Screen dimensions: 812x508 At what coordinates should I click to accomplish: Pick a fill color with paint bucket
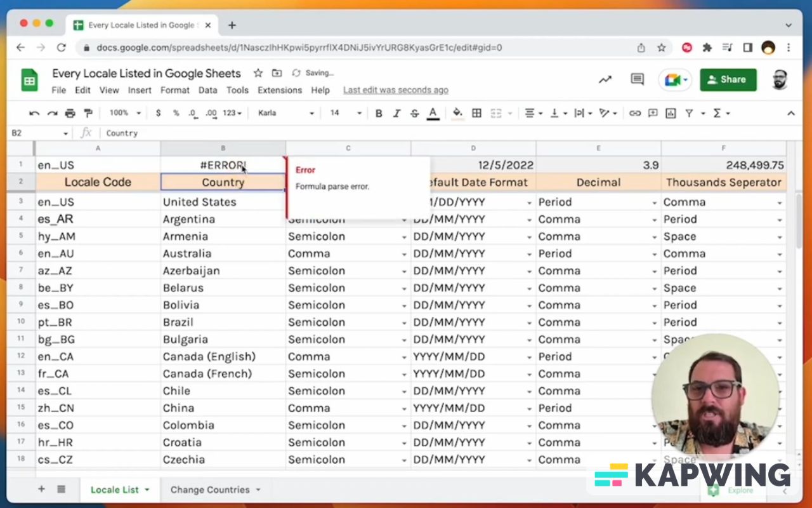point(457,113)
